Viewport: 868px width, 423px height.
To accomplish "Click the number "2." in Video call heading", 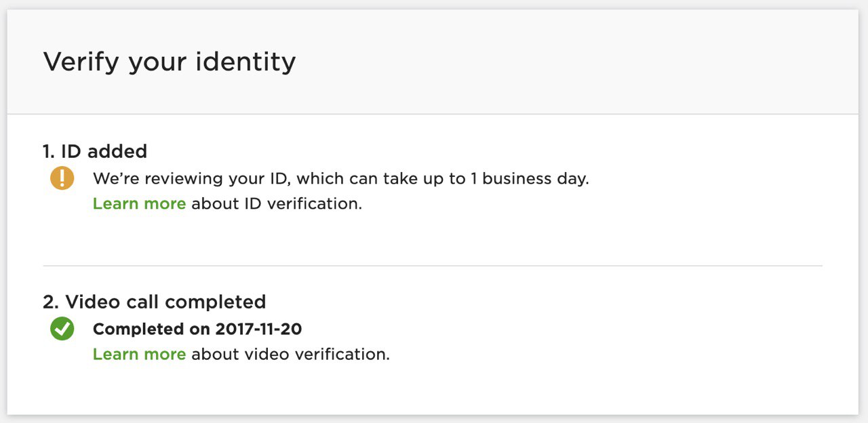I will coord(51,302).
